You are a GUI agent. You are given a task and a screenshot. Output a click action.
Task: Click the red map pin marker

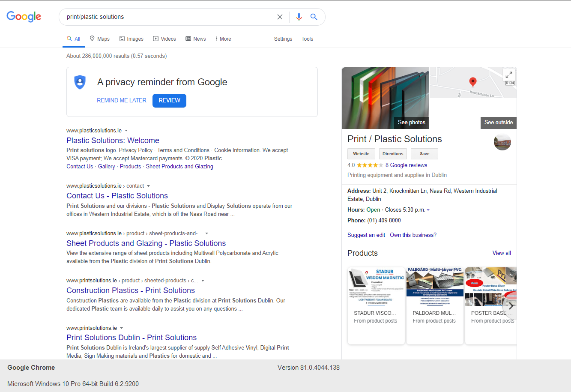(473, 81)
